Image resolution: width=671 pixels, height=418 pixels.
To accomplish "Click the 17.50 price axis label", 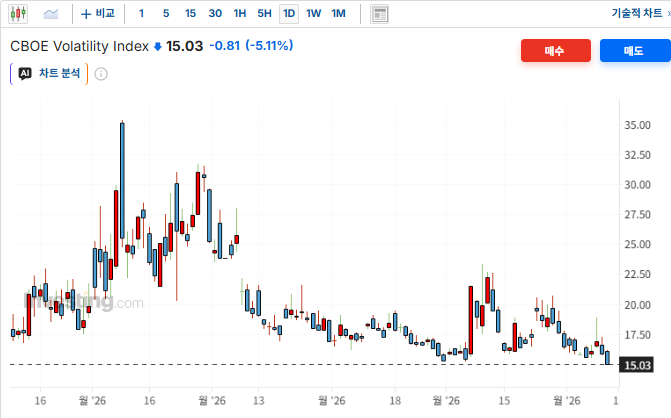I will click(x=637, y=335).
